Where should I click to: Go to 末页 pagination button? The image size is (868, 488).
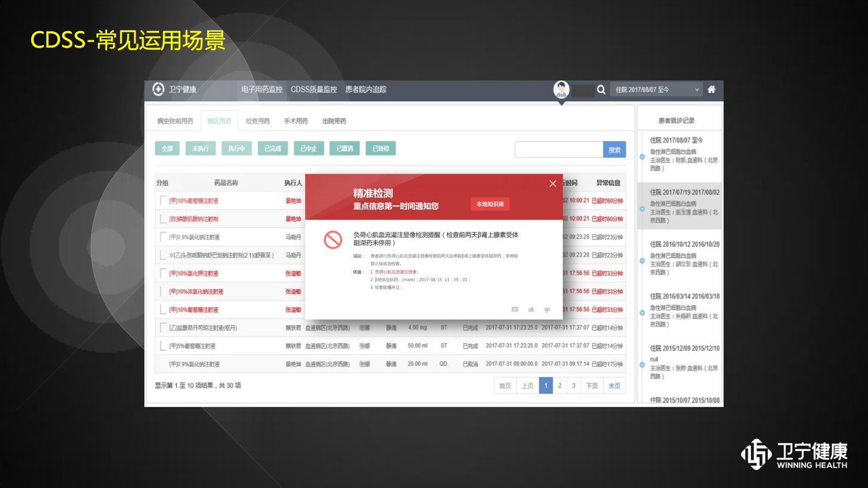click(615, 386)
